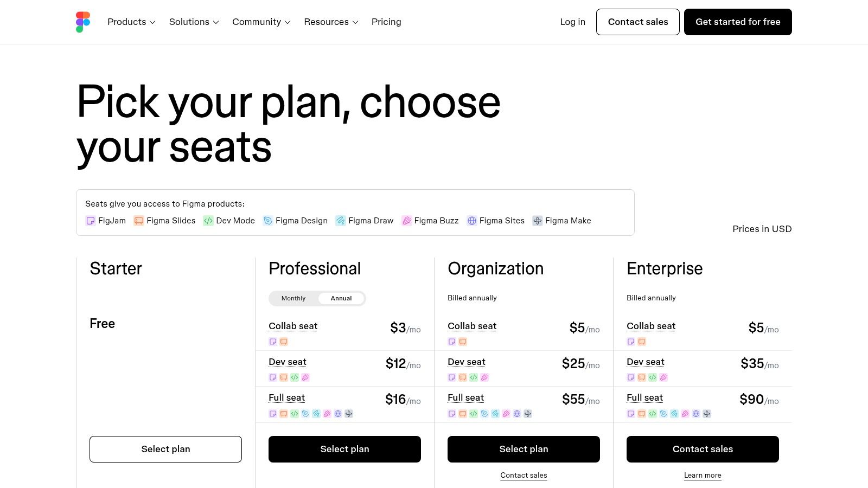Click the Figma Design icon

tap(267, 221)
